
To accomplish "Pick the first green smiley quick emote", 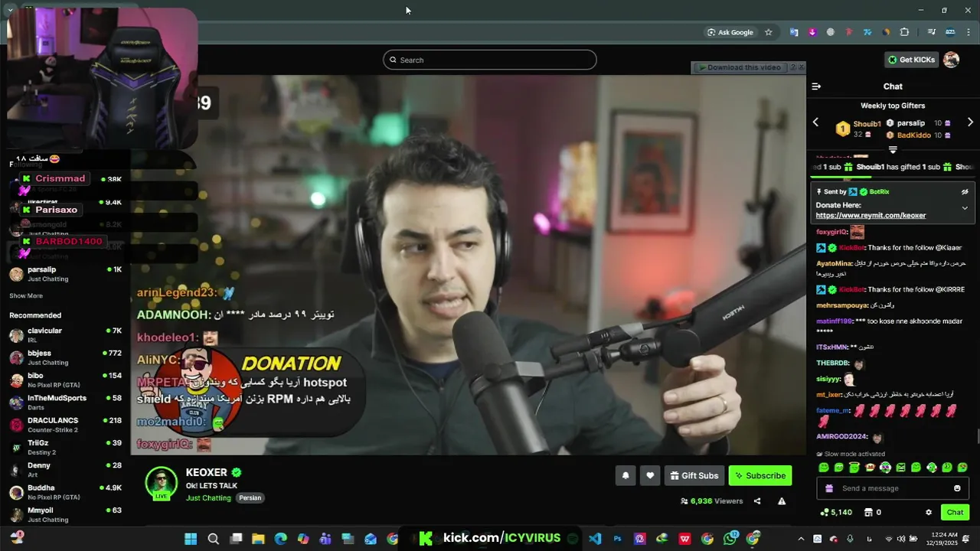I will [x=824, y=467].
